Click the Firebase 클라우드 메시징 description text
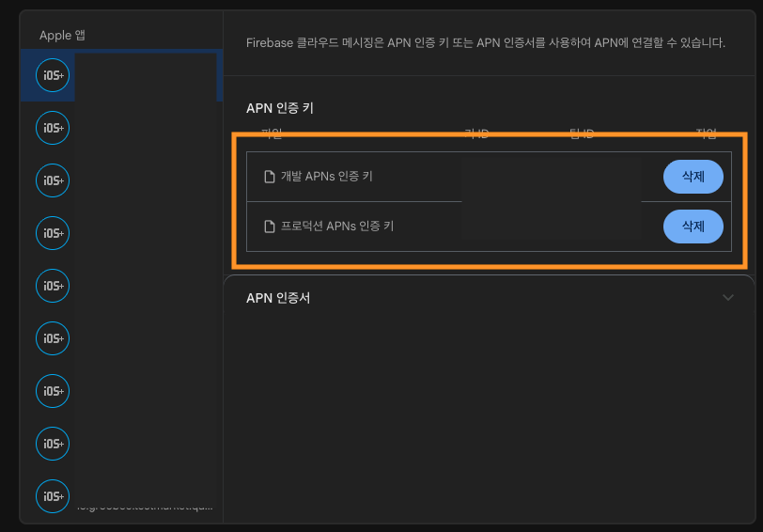 tap(486, 43)
